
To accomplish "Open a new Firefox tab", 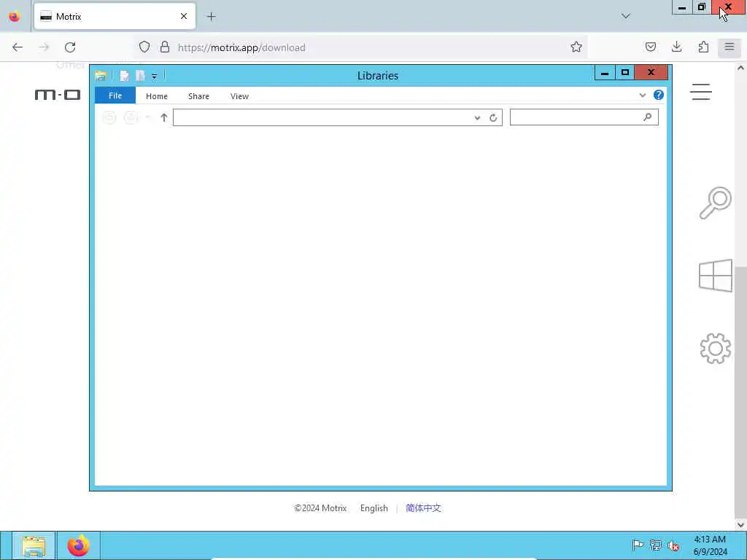I will [211, 17].
